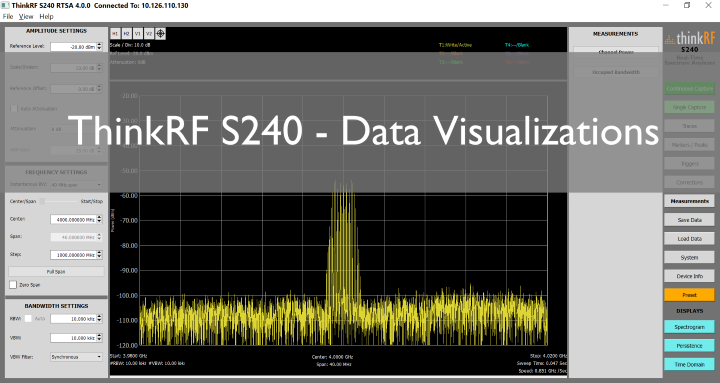This screenshot has height=383, width=720.
Task: Activate the crosshair cursor tool
Action: point(160,34)
